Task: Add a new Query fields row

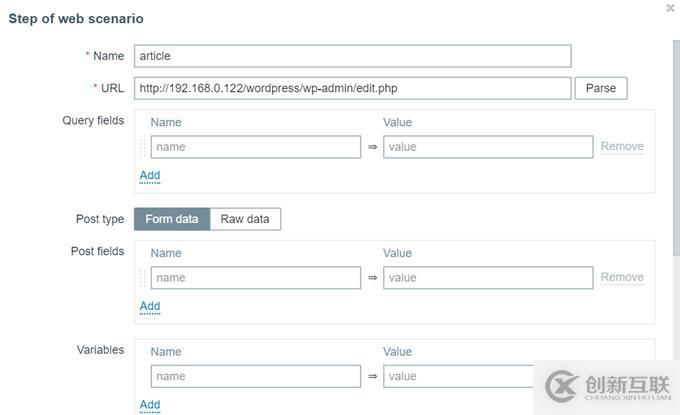Action: click(x=150, y=175)
